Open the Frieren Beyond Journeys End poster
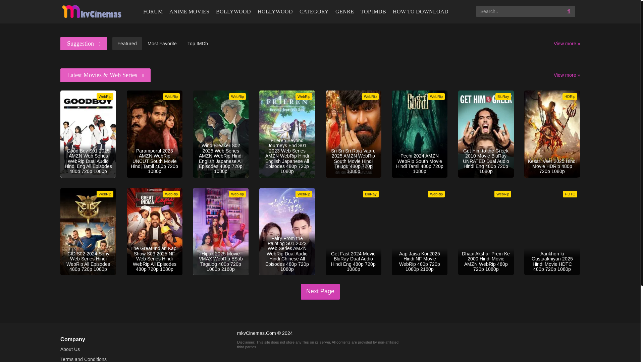This screenshot has height=362, width=644. click(287, 134)
